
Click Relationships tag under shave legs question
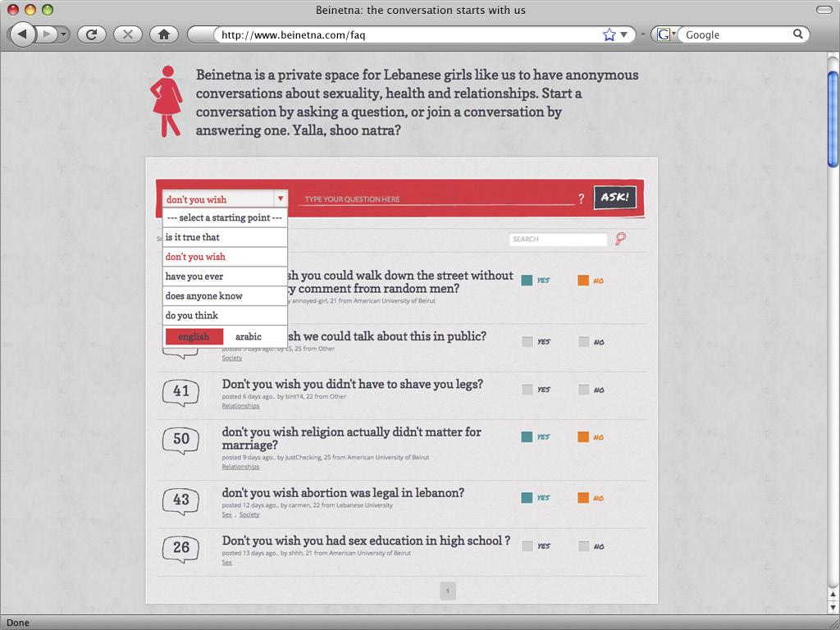coord(240,405)
